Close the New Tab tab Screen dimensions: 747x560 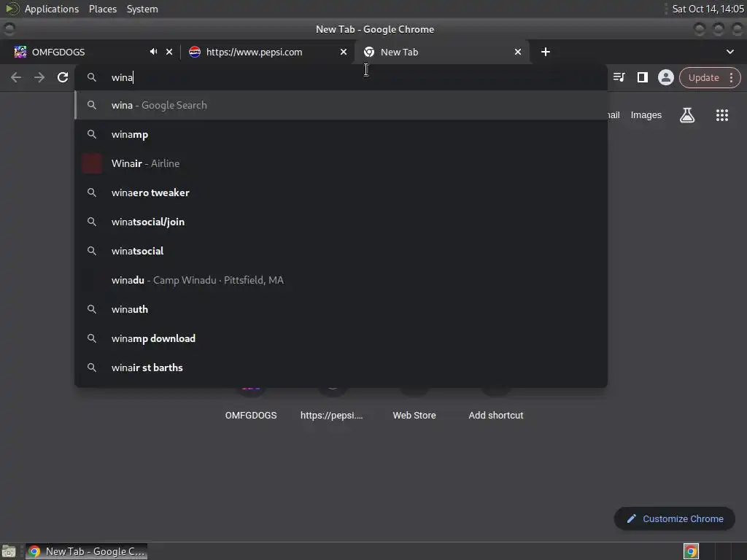click(518, 52)
